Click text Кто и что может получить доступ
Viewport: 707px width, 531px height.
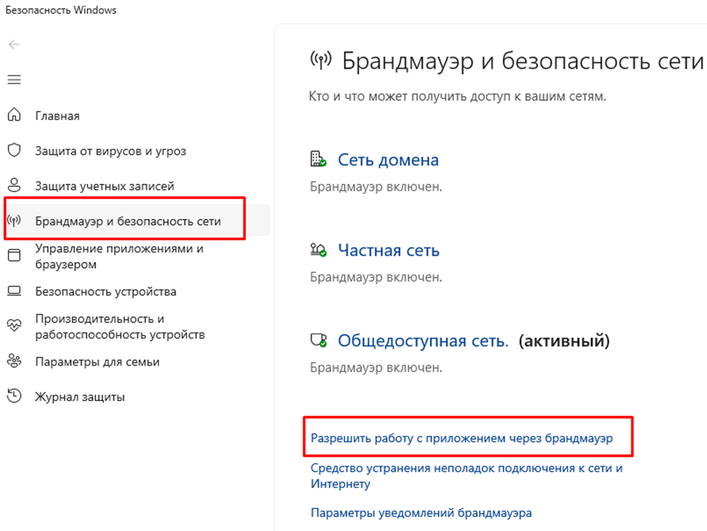(x=457, y=96)
